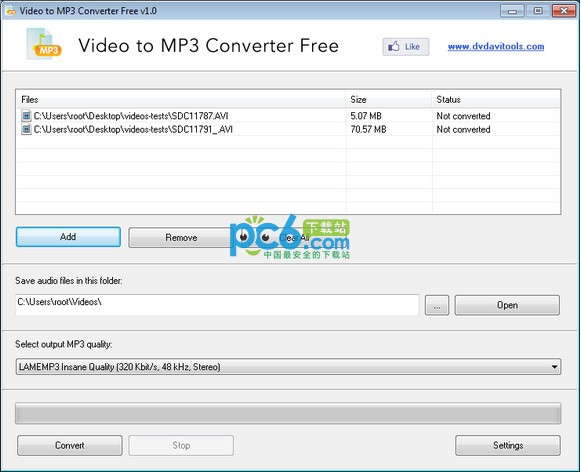Click the Status column header

(496, 100)
